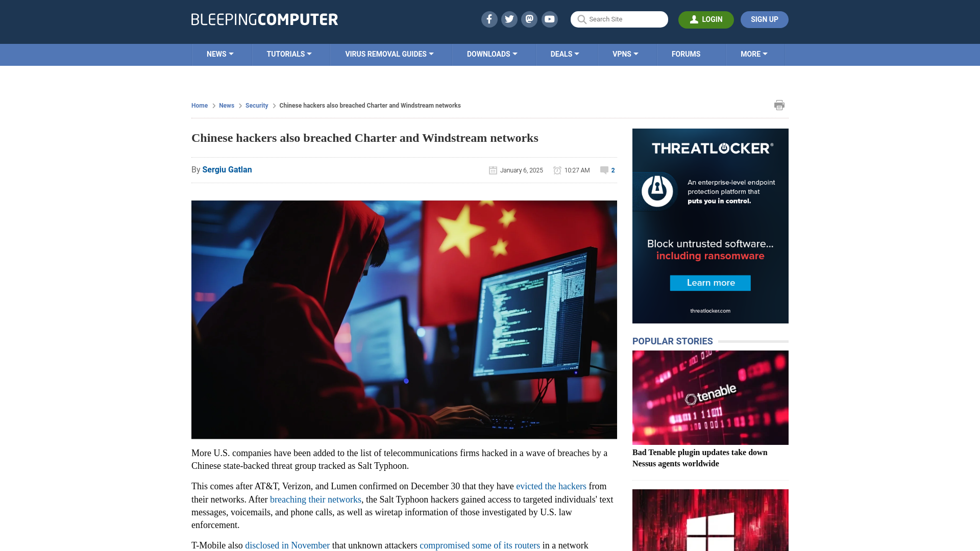Image resolution: width=980 pixels, height=551 pixels.
Task: Click the print article icon
Action: click(779, 105)
